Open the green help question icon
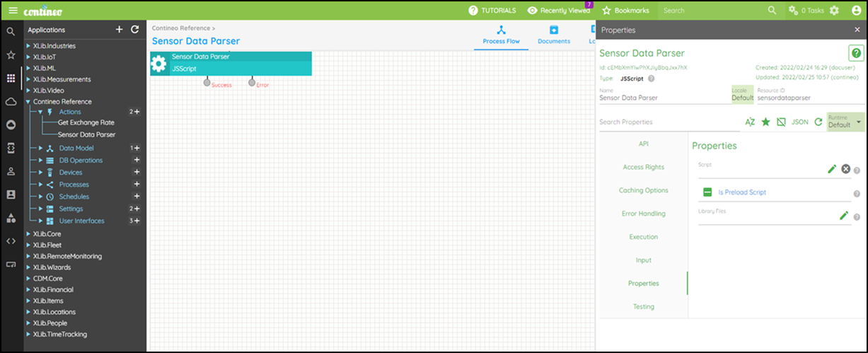 point(855,54)
